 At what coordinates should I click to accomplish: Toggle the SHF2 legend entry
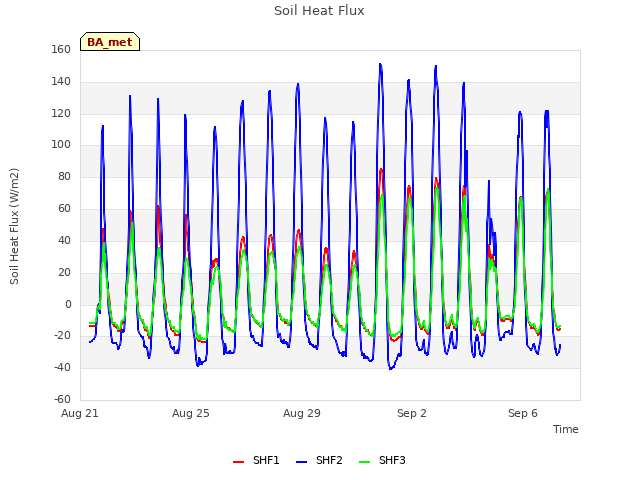[x=319, y=460]
